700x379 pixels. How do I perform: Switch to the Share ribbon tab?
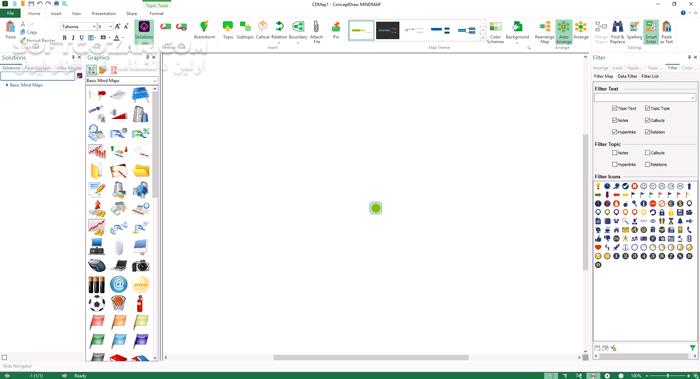click(x=132, y=13)
